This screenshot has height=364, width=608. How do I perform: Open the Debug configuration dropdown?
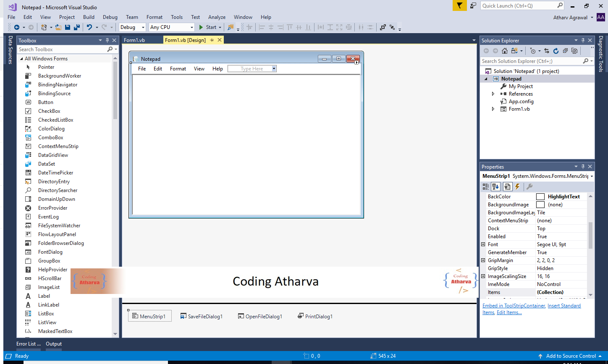coord(143,27)
